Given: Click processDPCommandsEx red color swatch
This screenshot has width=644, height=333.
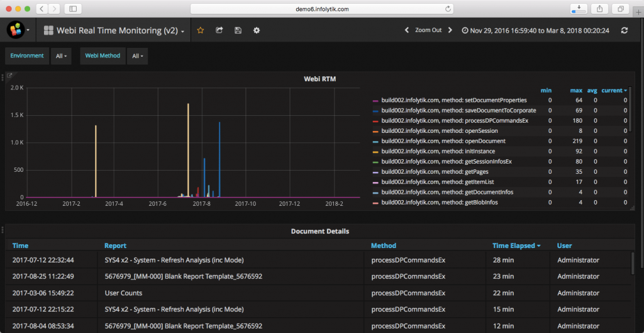Looking at the screenshot, I should tap(375, 121).
